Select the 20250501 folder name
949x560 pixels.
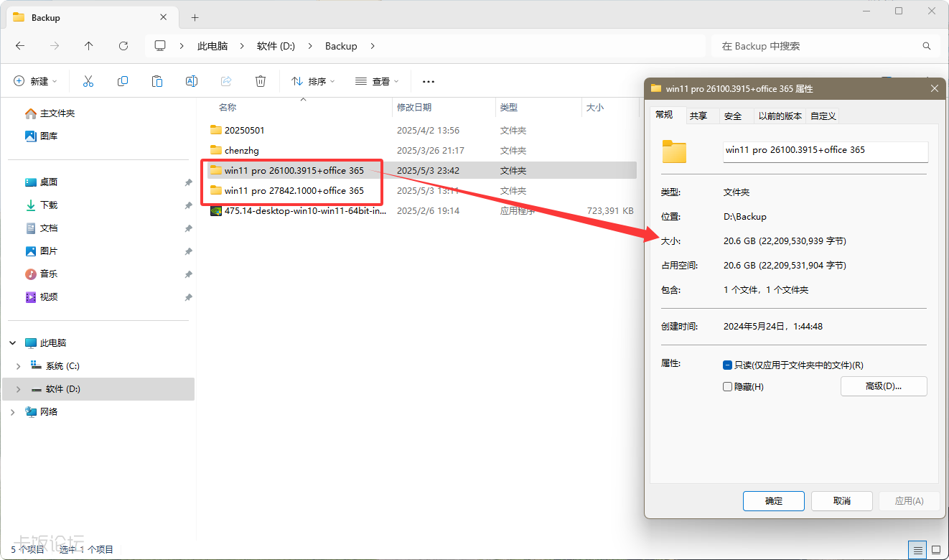click(x=245, y=131)
